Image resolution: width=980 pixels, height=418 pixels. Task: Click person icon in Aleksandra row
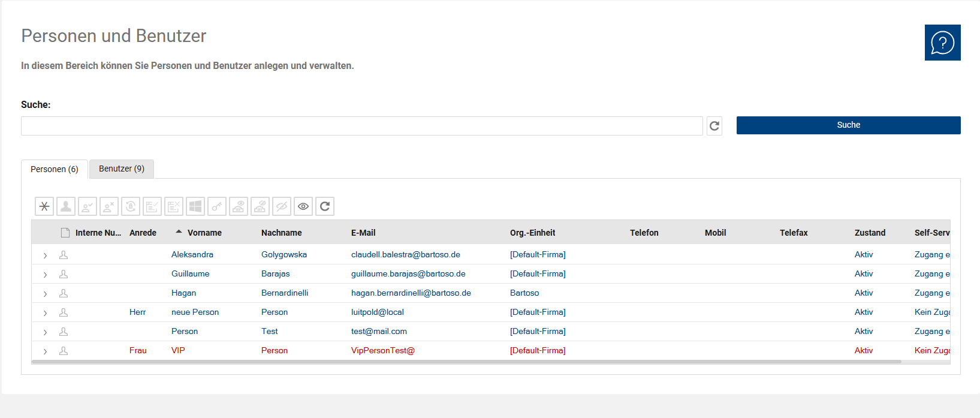click(x=64, y=255)
